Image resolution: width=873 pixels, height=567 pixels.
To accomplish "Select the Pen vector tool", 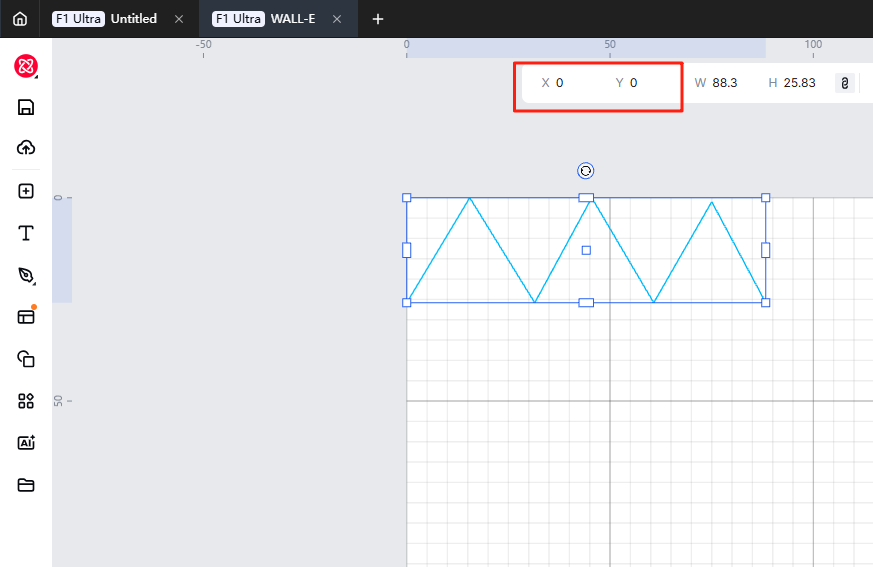I will [x=26, y=275].
